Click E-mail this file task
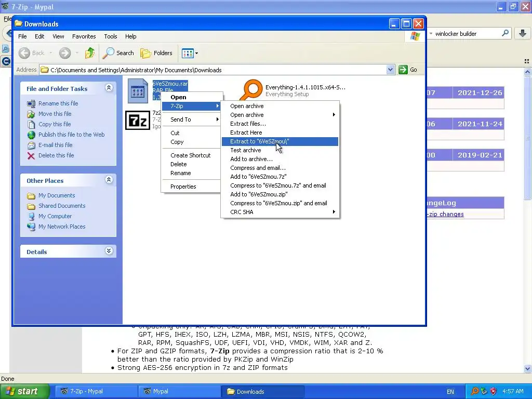Screen dimensions: 532x399 55,145
